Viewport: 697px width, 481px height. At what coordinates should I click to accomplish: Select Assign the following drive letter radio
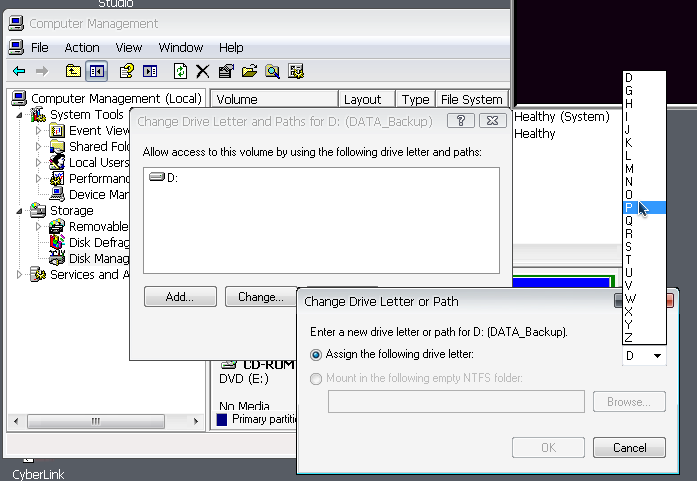pos(316,354)
